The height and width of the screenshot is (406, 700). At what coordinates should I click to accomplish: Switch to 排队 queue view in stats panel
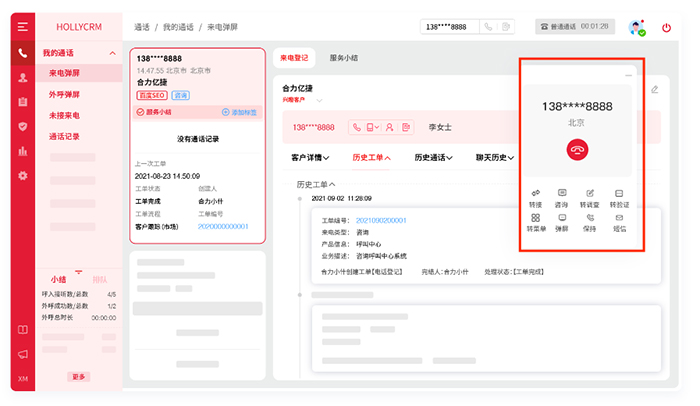(100, 279)
